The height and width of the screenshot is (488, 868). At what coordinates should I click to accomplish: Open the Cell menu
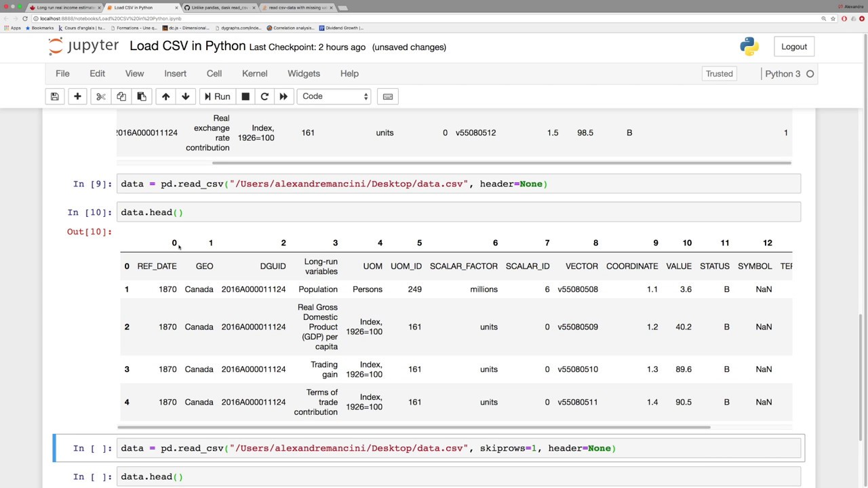(x=214, y=73)
